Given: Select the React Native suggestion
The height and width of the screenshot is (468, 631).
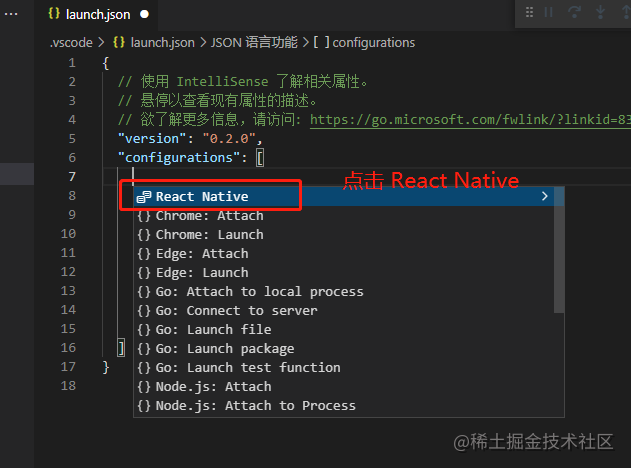Looking at the screenshot, I should click(344, 196).
